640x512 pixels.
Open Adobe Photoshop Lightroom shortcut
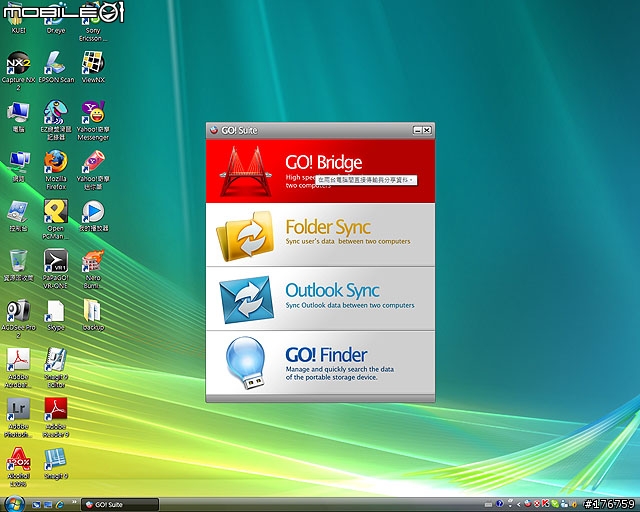pos(18,418)
